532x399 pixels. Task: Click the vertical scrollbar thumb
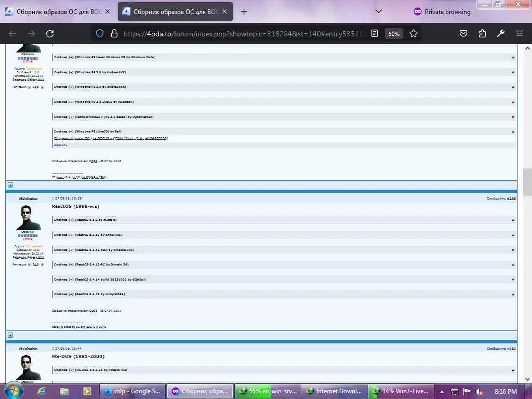pos(527,182)
